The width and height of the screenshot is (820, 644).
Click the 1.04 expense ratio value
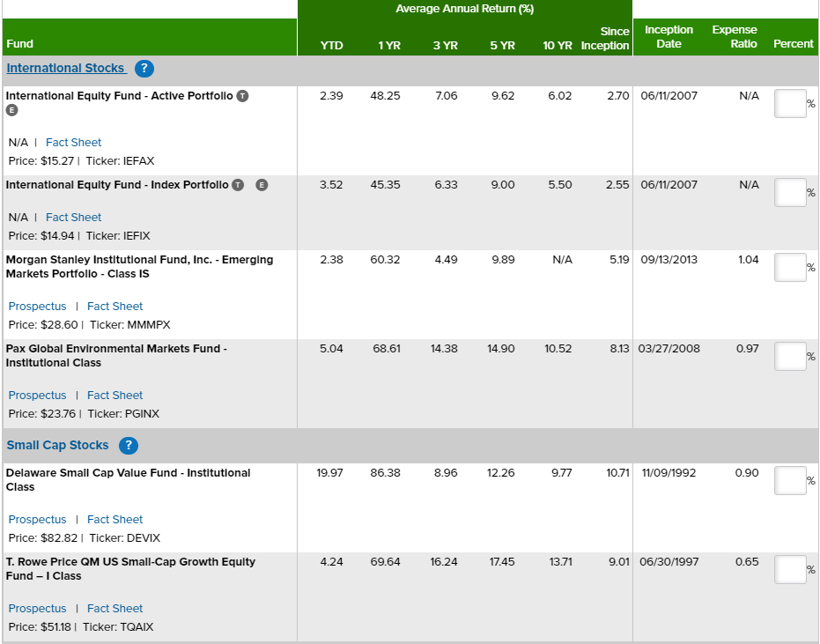tap(749, 260)
